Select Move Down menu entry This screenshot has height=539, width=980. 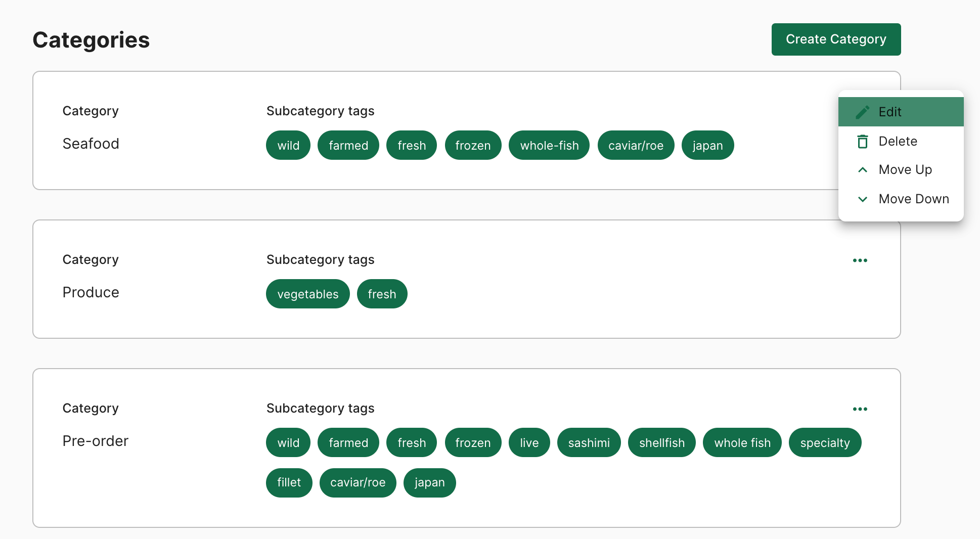click(x=901, y=199)
